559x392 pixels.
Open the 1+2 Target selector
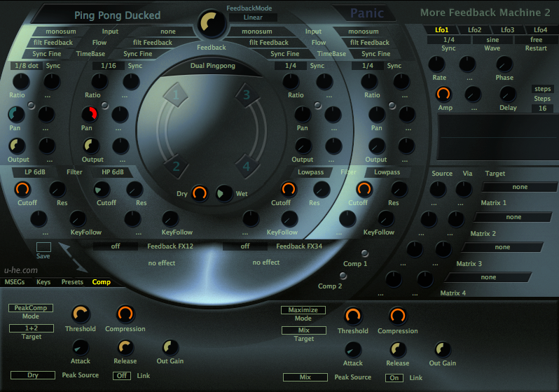[x=32, y=328]
